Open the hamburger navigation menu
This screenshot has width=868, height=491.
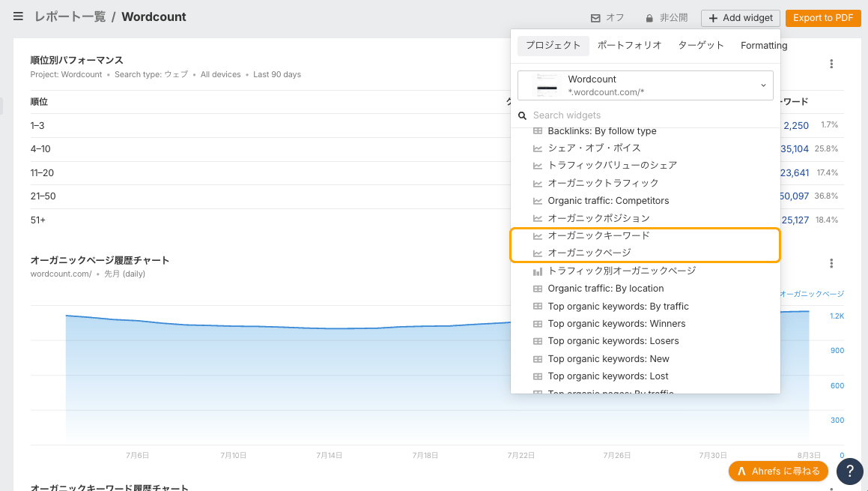[x=18, y=16]
